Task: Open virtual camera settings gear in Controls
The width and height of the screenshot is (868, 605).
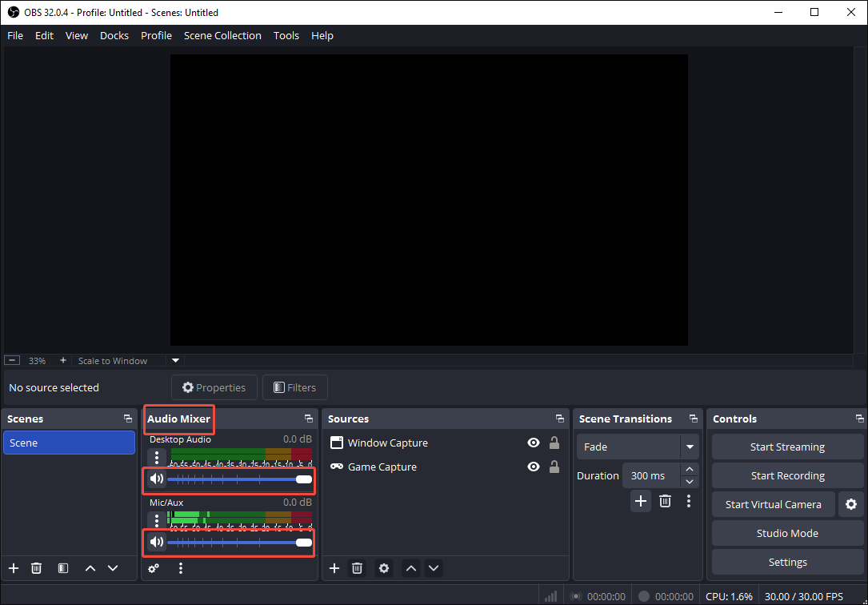Action: coord(850,504)
